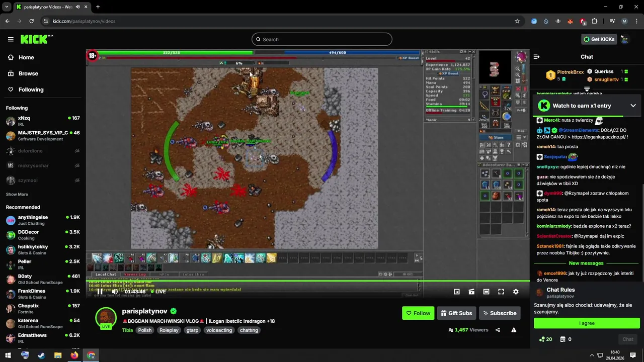Click the Get KICKs button
644x362 pixels.
(x=599, y=39)
